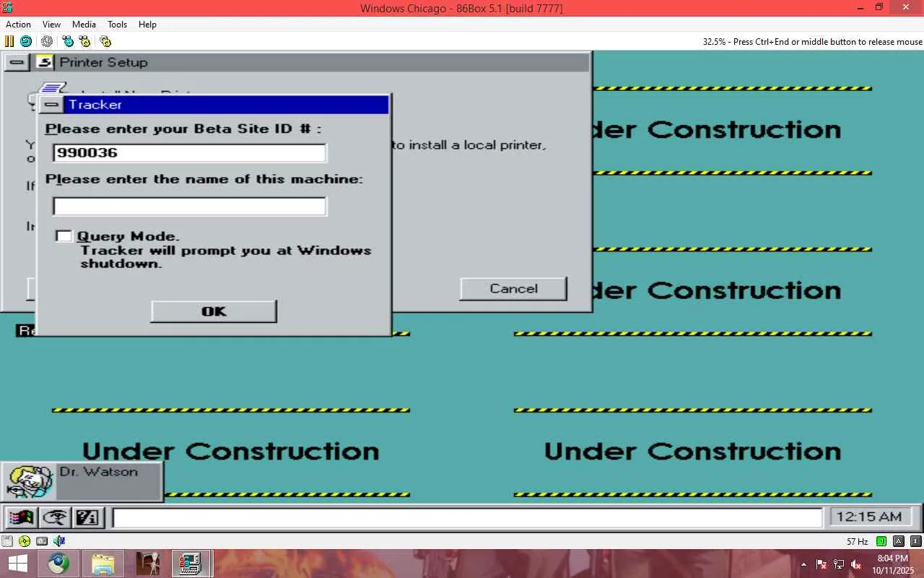The image size is (924, 578).
Task: Open the Media menu
Action: (x=84, y=25)
